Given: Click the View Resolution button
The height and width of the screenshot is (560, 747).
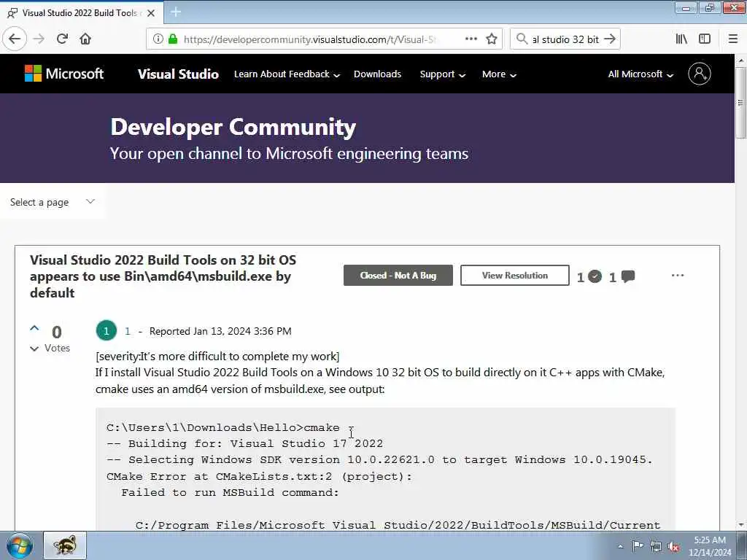Looking at the screenshot, I should pos(514,275).
